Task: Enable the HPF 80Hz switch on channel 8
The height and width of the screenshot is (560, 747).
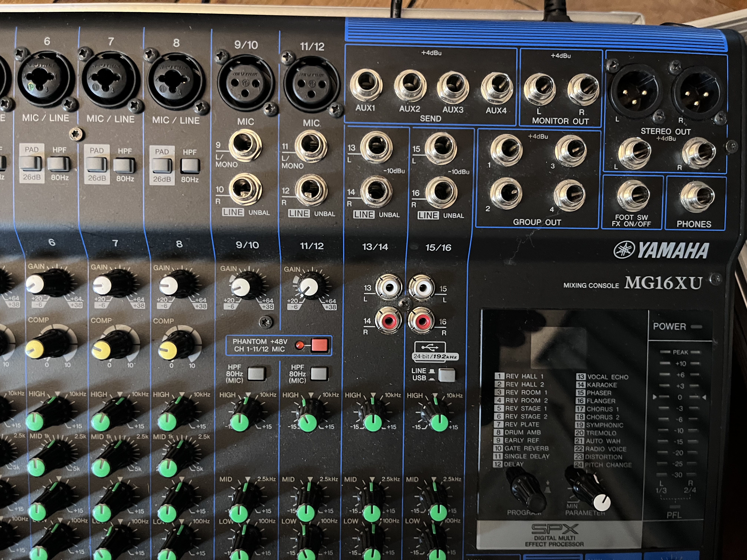Action: coord(190,166)
